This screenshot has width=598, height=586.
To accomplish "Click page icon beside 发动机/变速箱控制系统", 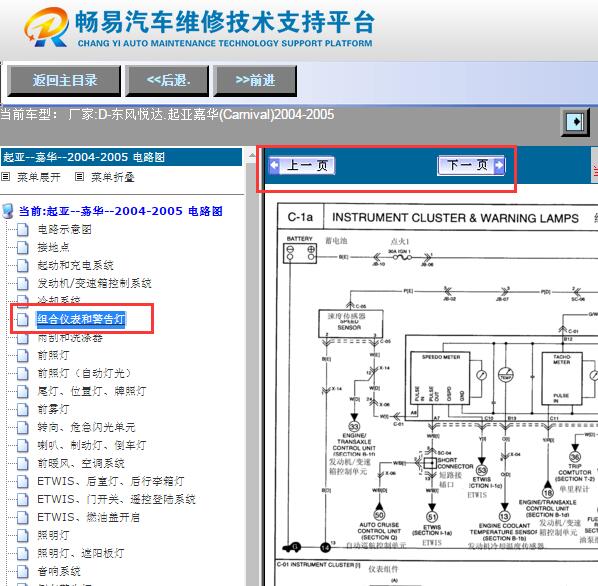I will click(x=23, y=283).
